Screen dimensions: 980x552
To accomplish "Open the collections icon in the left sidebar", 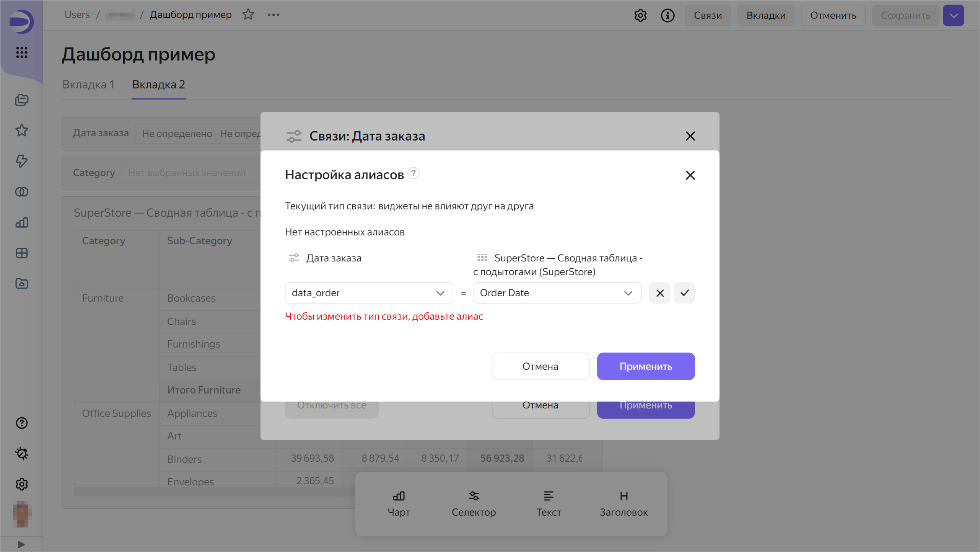I will point(21,100).
